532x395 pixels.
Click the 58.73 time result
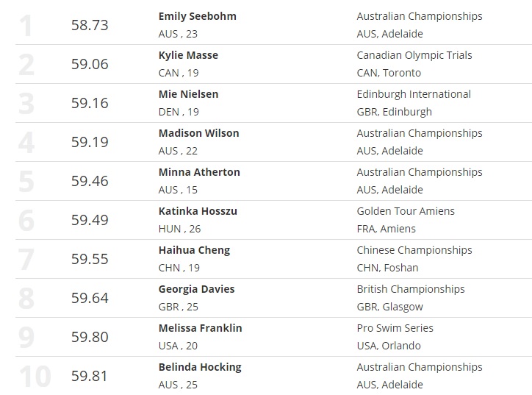(90, 25)
